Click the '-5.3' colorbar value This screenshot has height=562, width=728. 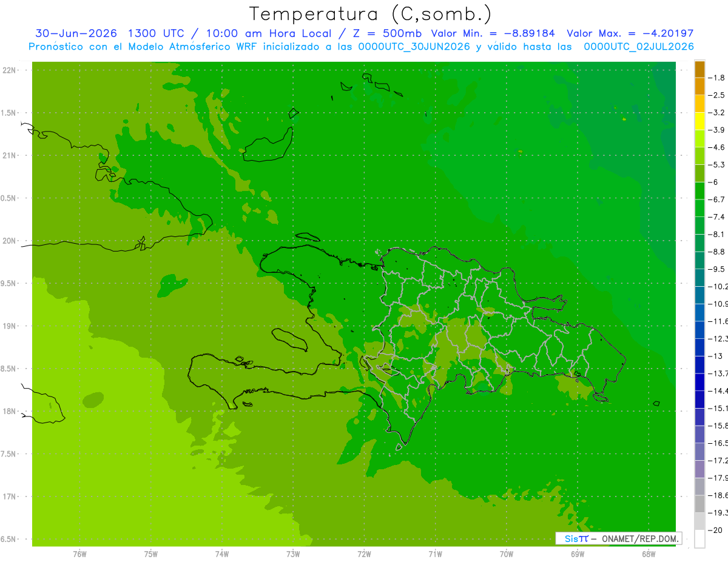pos(716,164)
